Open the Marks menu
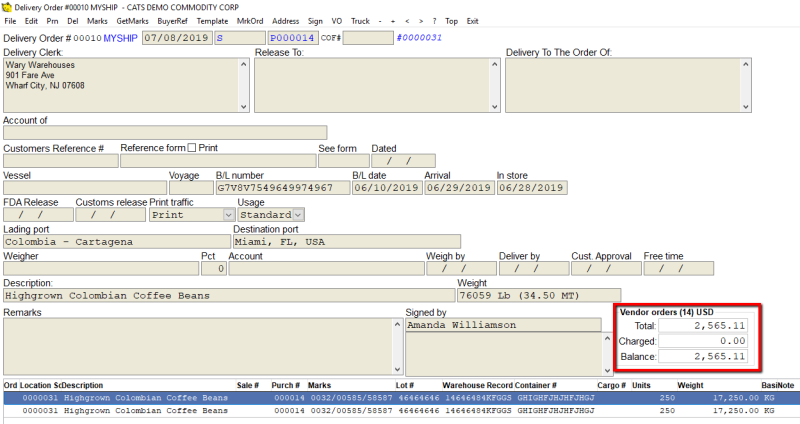Viewport: 800px width, 424px height. pyautogui.click(x=97, y=21)
